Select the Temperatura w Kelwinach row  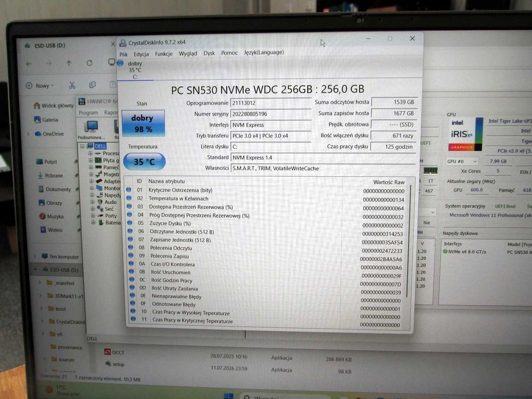click(266, 198)
